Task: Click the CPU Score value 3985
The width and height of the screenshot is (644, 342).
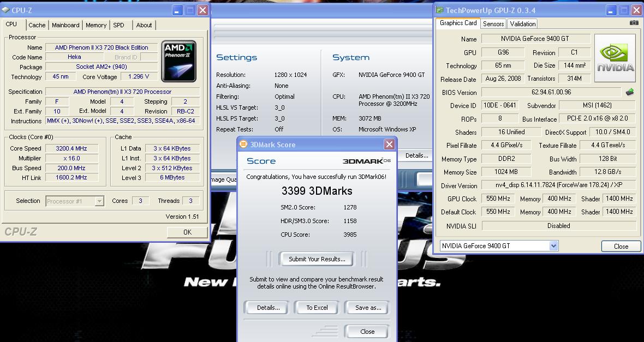Action: (x=350, y=235)
